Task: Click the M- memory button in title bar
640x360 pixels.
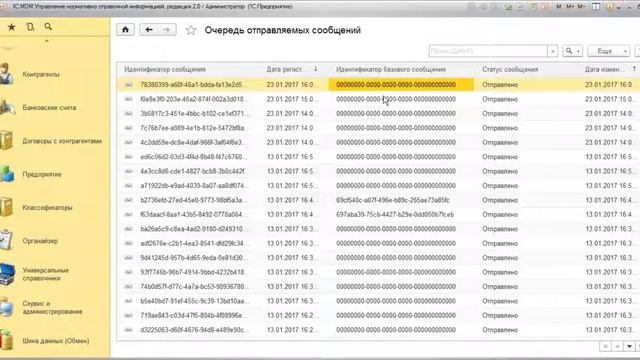Action: click(581, 7)
